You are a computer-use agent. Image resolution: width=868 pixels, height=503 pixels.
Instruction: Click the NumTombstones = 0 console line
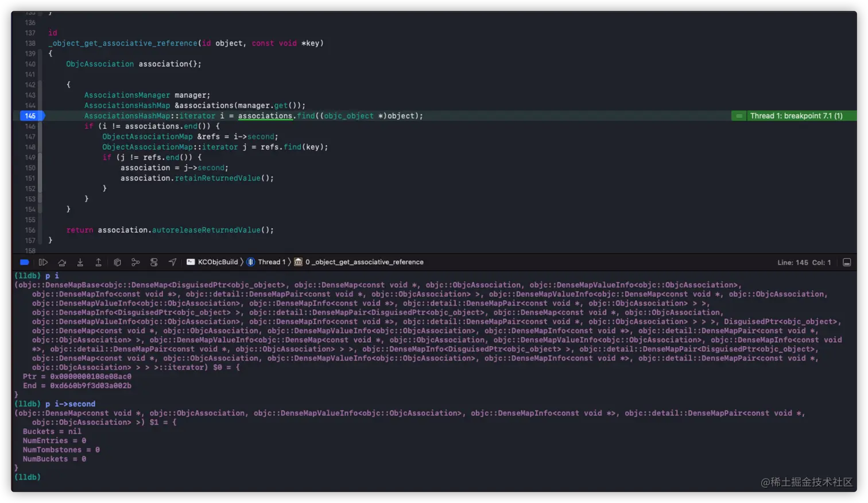[61, 450]
